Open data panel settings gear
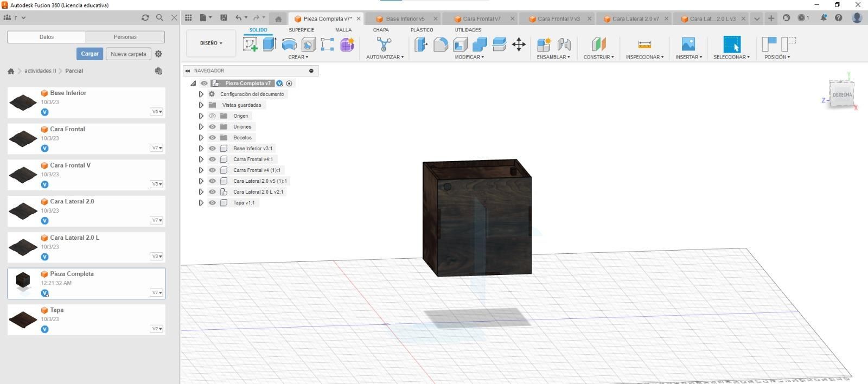Image resolution: width=868 pixels, height=384 pixels. pyautogui.click(x=158, y=54)
